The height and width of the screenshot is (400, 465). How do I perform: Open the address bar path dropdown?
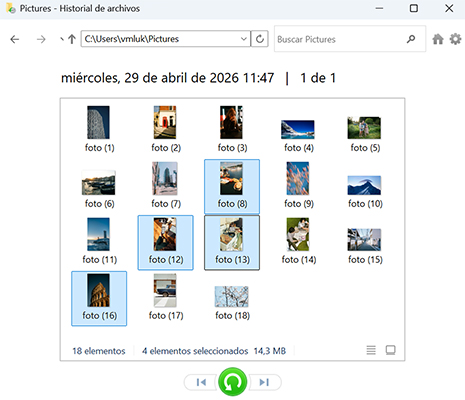pyautogui.click(x=244, y=39)
